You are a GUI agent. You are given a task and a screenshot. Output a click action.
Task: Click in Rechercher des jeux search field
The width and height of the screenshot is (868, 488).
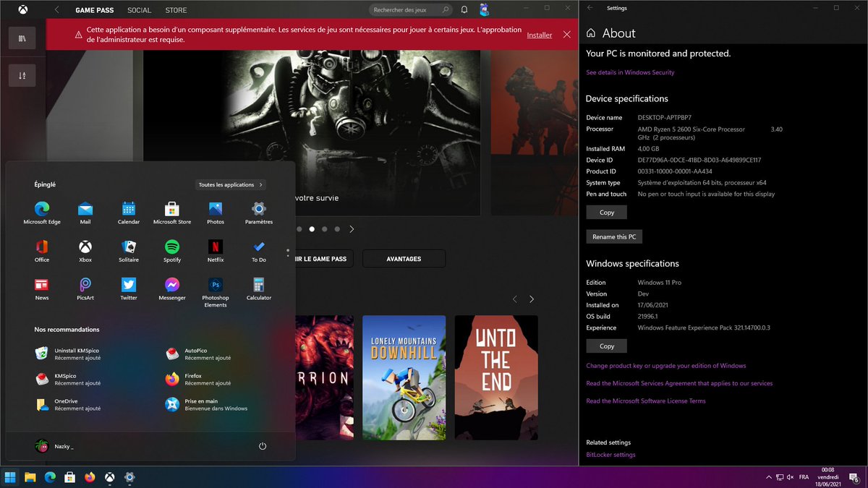coord(412,10)
